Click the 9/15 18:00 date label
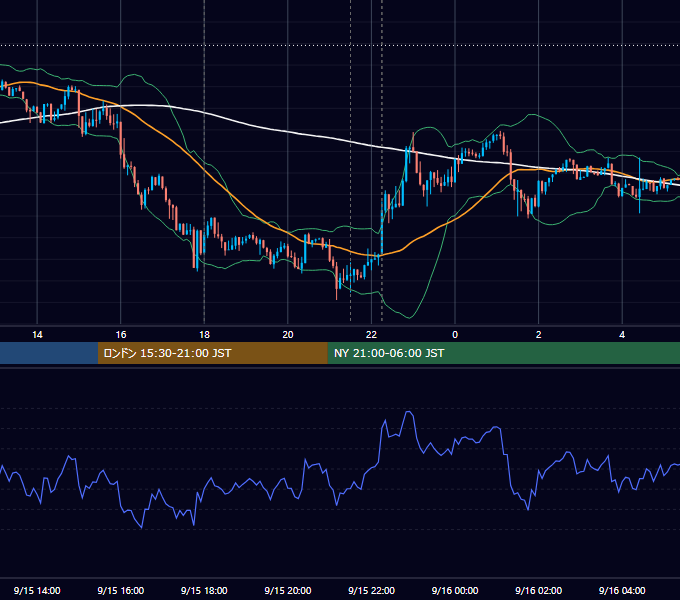 pyautogui.click(x=204, y=590)
